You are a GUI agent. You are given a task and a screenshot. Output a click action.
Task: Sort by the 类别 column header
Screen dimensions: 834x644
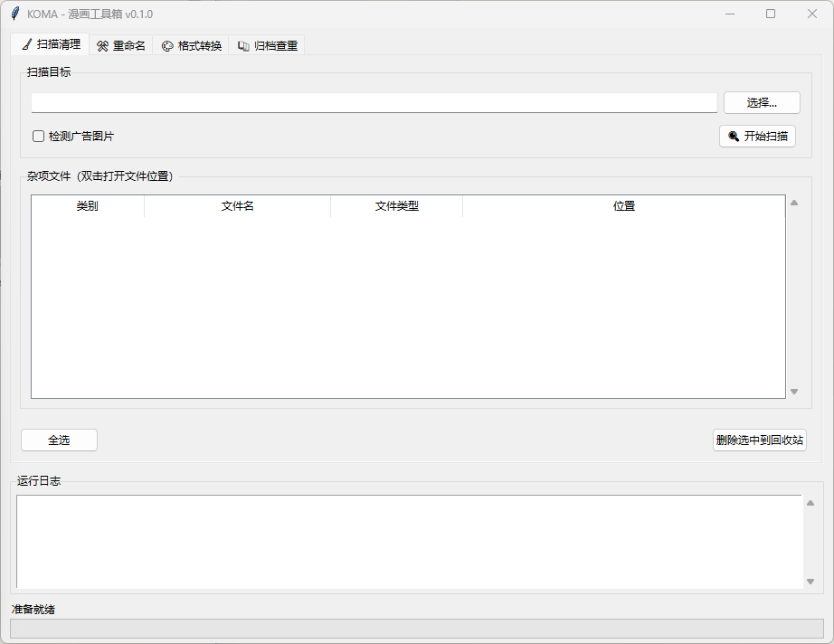[88, 206]
